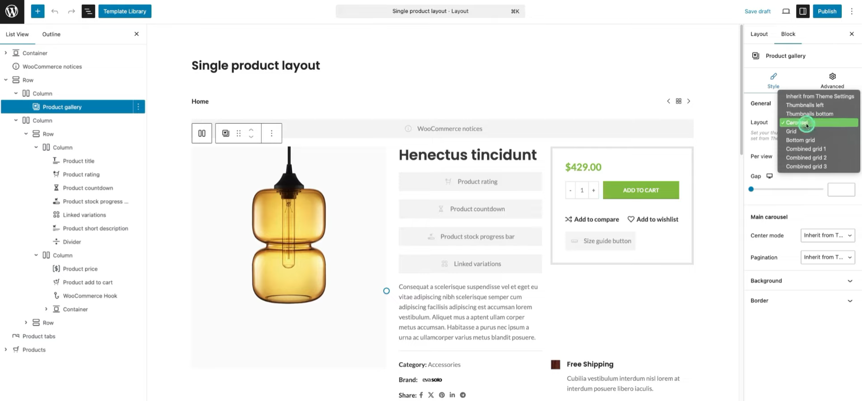Screen dimensions: 868x401
Task: Switch to the Layout tab in sidebar
Action: point(759,34)
